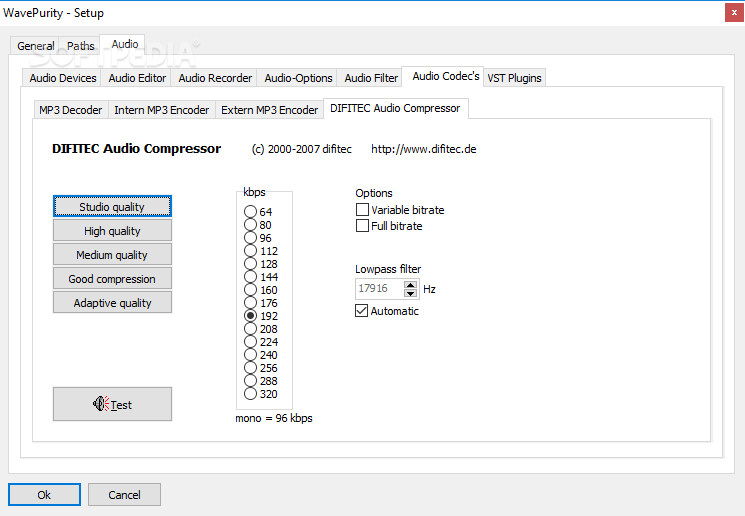745x516 pixels.
Task: Select the 64 kbps radio button
Action: pyautogui.click(x=250, y=211)
